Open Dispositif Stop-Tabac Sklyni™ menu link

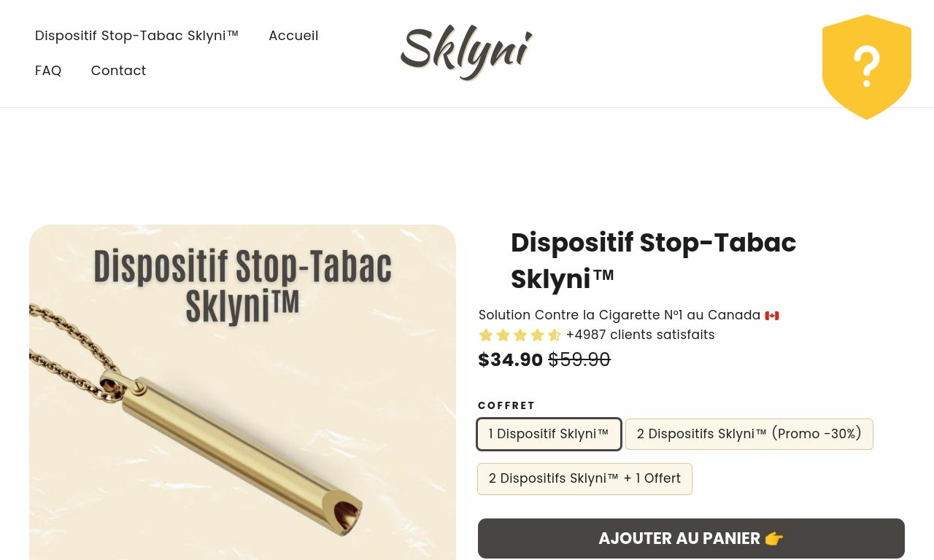click(137, 36)
